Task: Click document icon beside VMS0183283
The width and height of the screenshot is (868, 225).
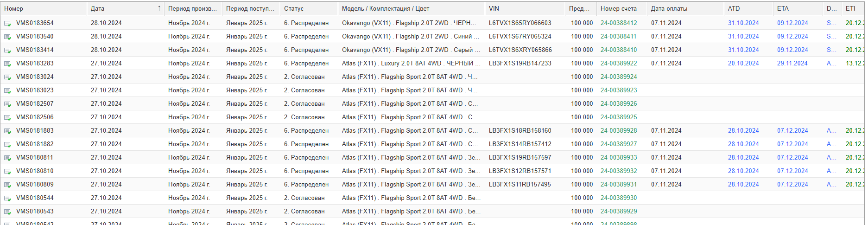Action: click(x=8, y=64)
